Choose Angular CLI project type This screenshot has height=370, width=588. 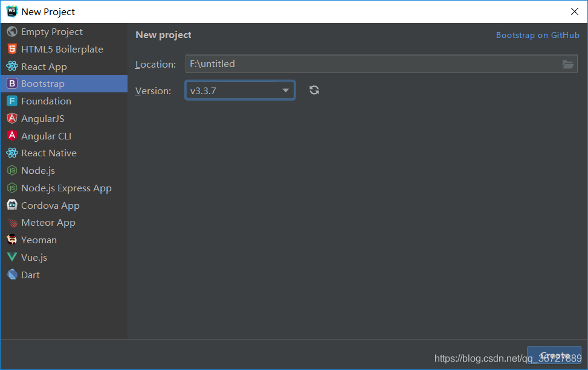(x=64, y=136)
